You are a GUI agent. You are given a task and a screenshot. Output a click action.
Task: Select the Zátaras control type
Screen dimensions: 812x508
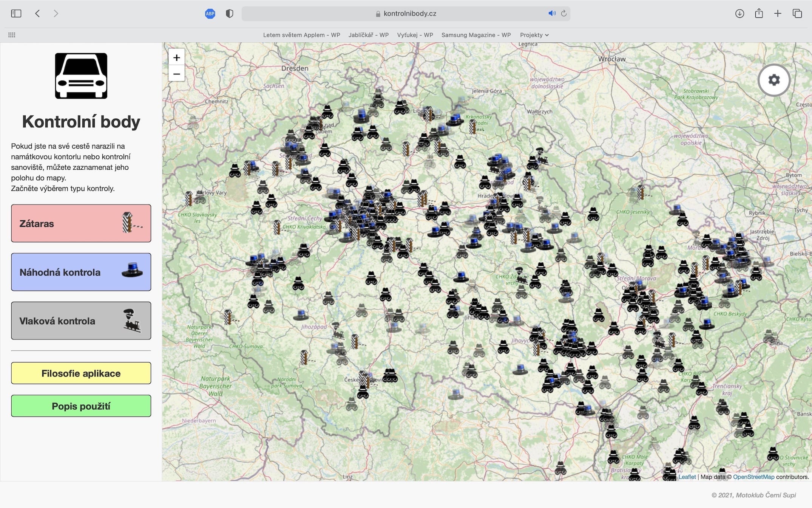81,223
